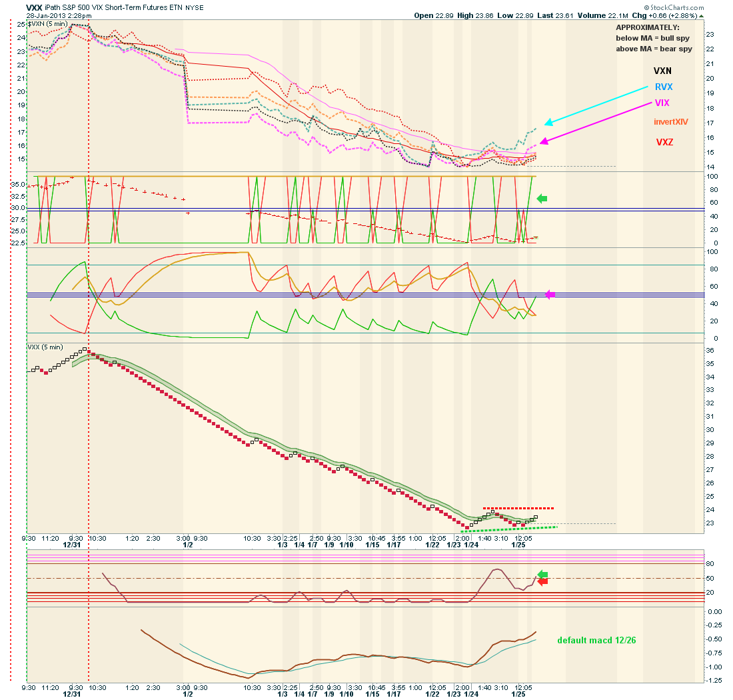Click the magenta VIX legend label
This screenshot has width=733, height=700.
coord(662,103)
